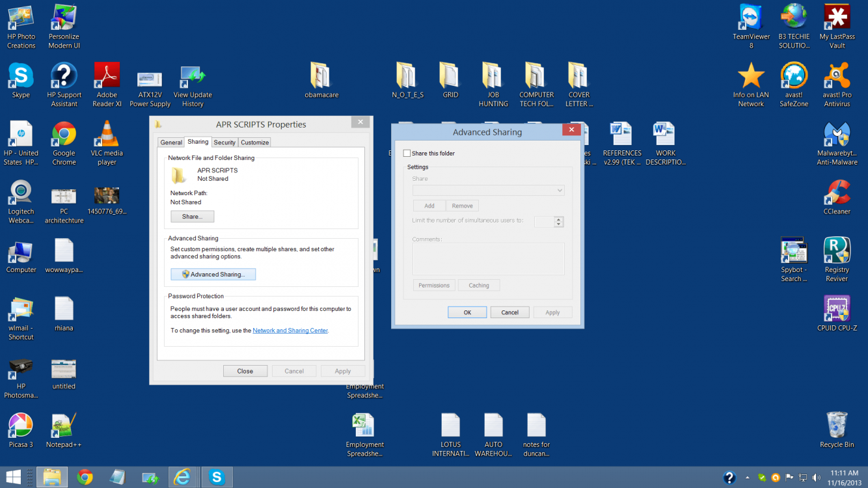Click the ATX12V Power Supply icon

(x=150, y=85)
